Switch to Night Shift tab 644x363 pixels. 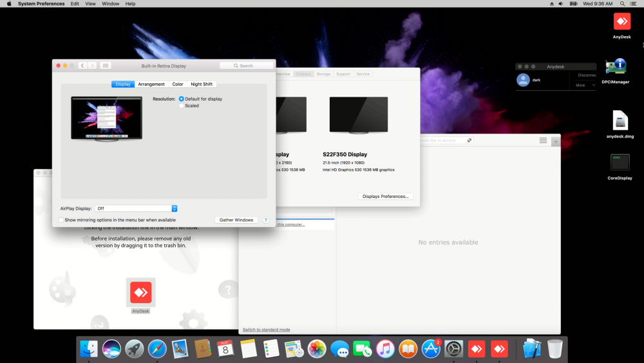pyautogui.click(x=201, y=84)
